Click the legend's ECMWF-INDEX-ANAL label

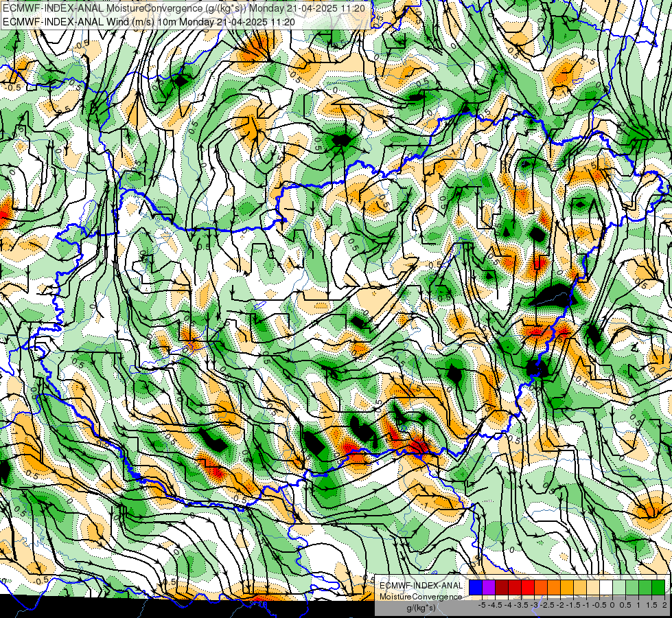coord(421,586)
